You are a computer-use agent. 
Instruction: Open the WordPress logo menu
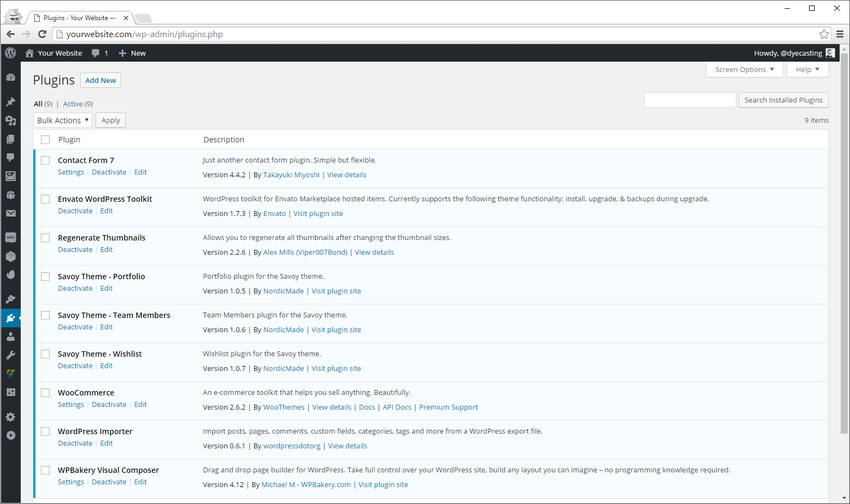point(10,53)
